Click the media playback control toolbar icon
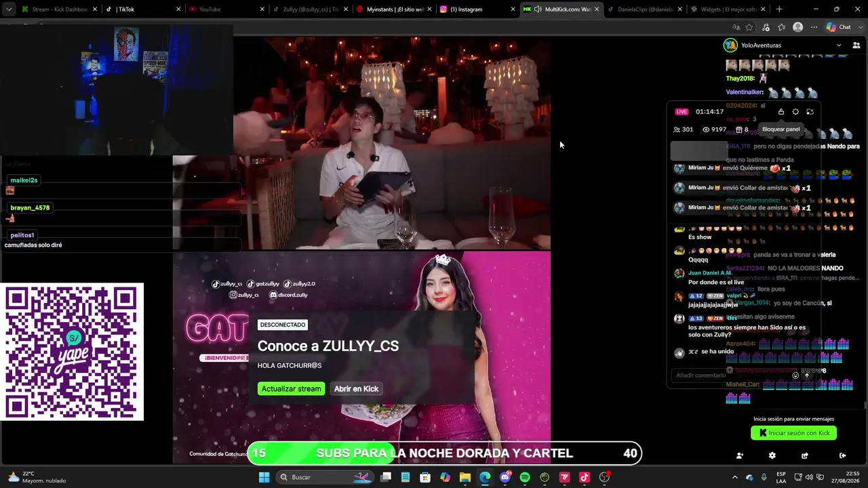This screenshot has width=868, height=488. (766, 27)
